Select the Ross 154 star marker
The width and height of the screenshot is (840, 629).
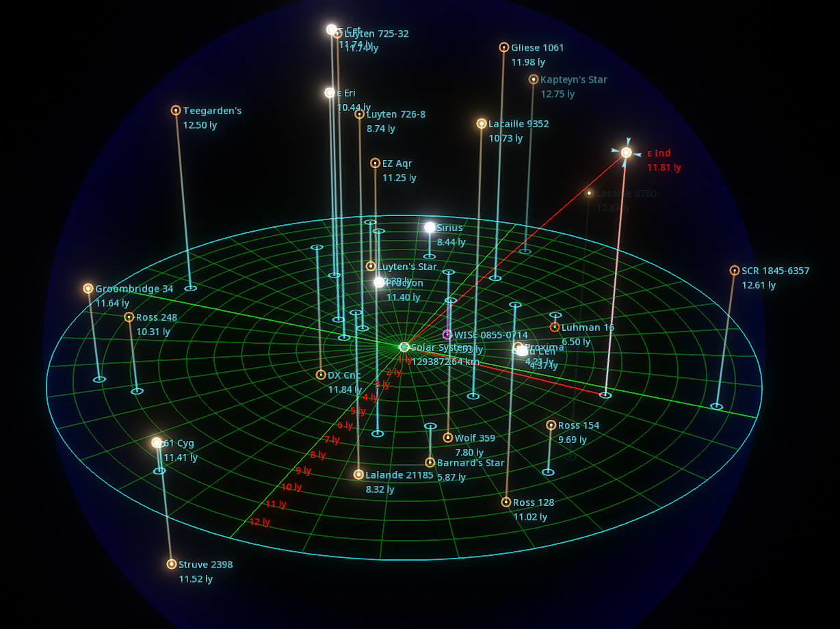click(x=551, y=425)
